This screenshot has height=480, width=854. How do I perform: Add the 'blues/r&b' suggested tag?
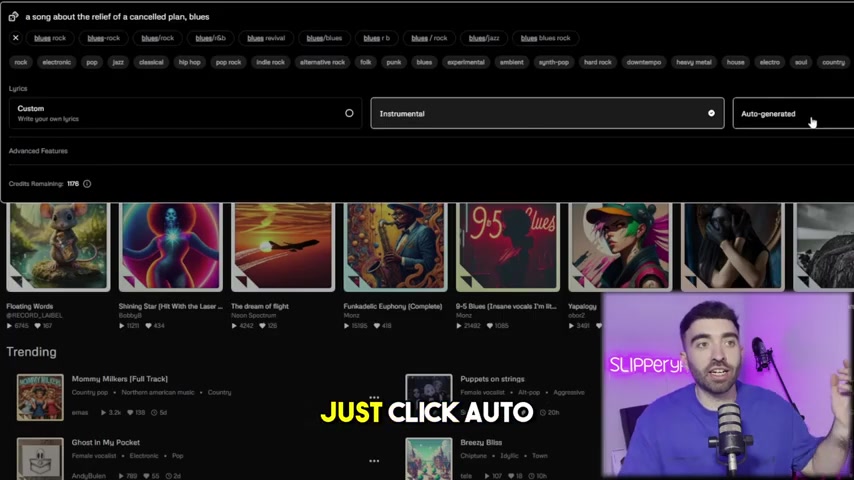(210, 38)
